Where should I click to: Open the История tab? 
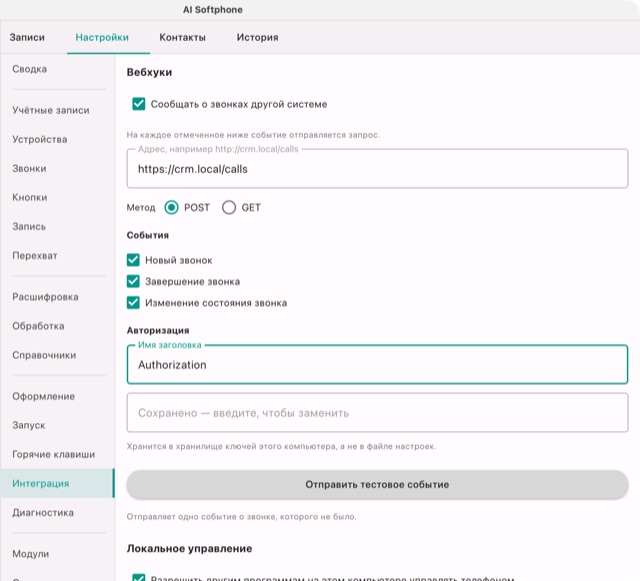(258, 37)
